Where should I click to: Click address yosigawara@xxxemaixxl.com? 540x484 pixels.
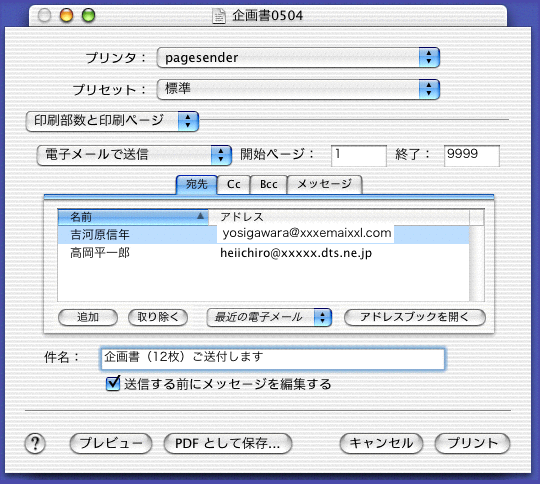(x=307, y=234)
